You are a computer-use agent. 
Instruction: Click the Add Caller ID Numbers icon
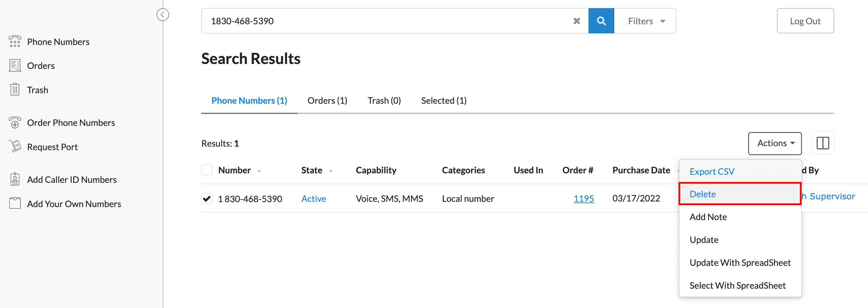[15, 179]
